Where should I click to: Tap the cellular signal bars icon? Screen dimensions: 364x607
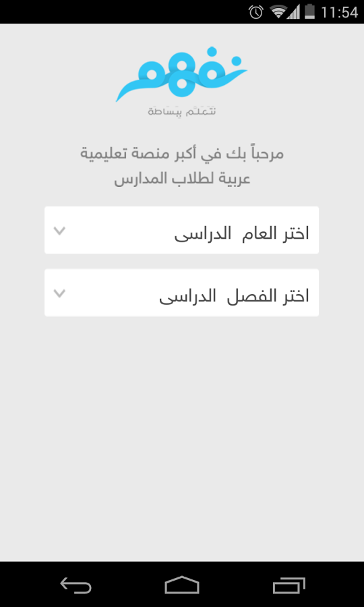(x=294, y=12)
